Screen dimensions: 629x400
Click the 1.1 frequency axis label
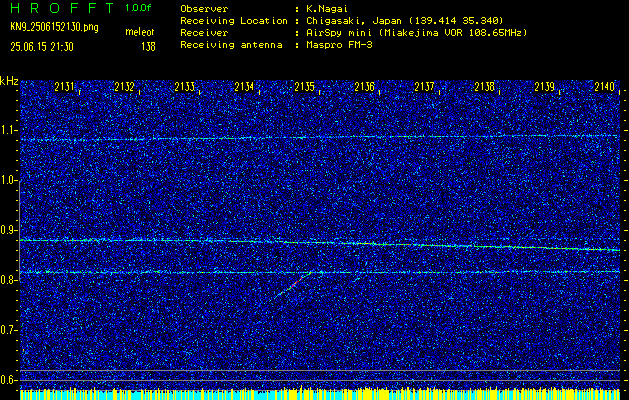[x=8, y=130]
